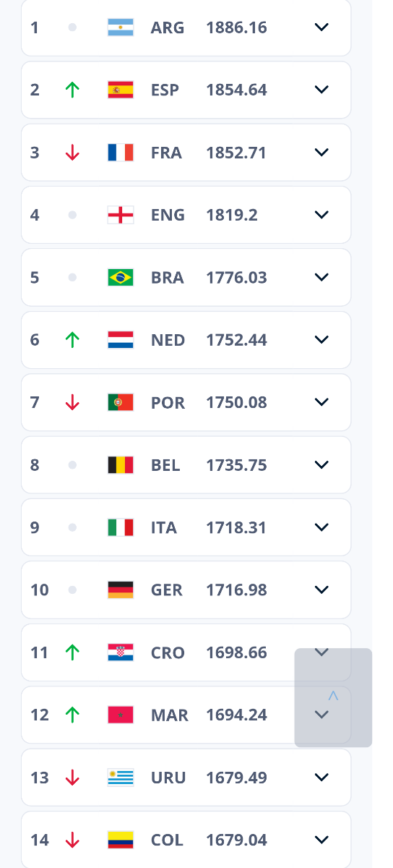The width and height of the screenshot is (393, 868).
Task: Open the NED row chevron
Action: [x=322, y=339]
